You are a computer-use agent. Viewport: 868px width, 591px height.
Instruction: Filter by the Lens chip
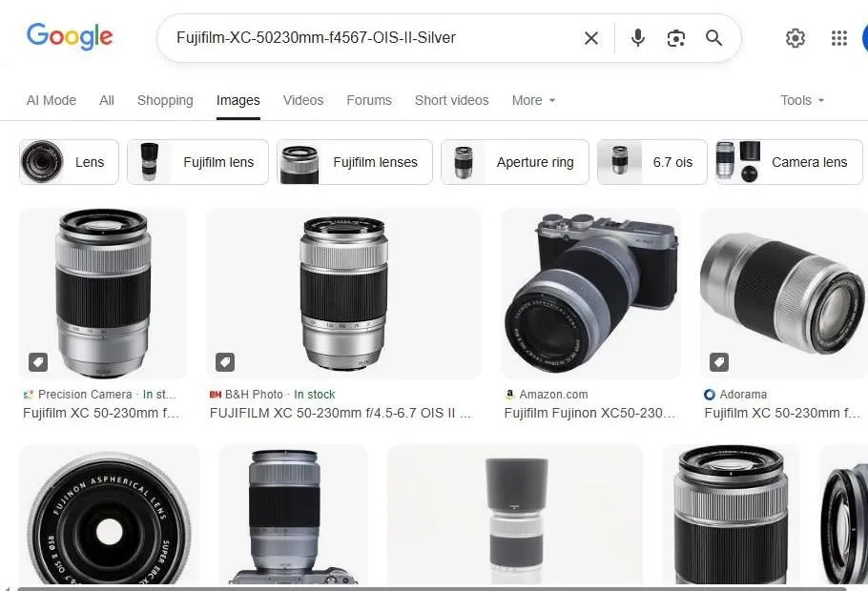[x=70, y=162]
